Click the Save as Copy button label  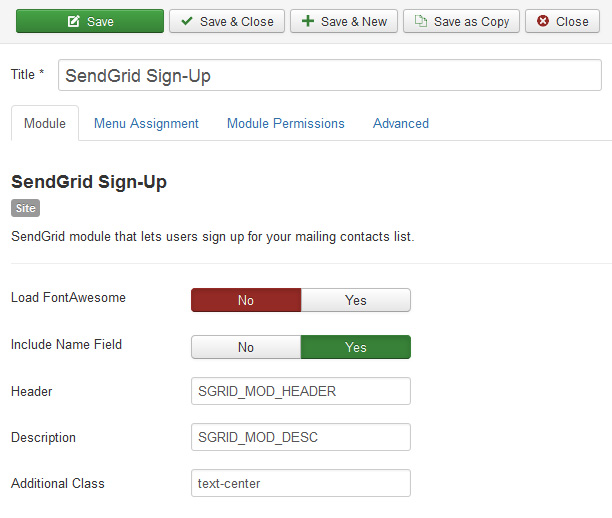471,21
